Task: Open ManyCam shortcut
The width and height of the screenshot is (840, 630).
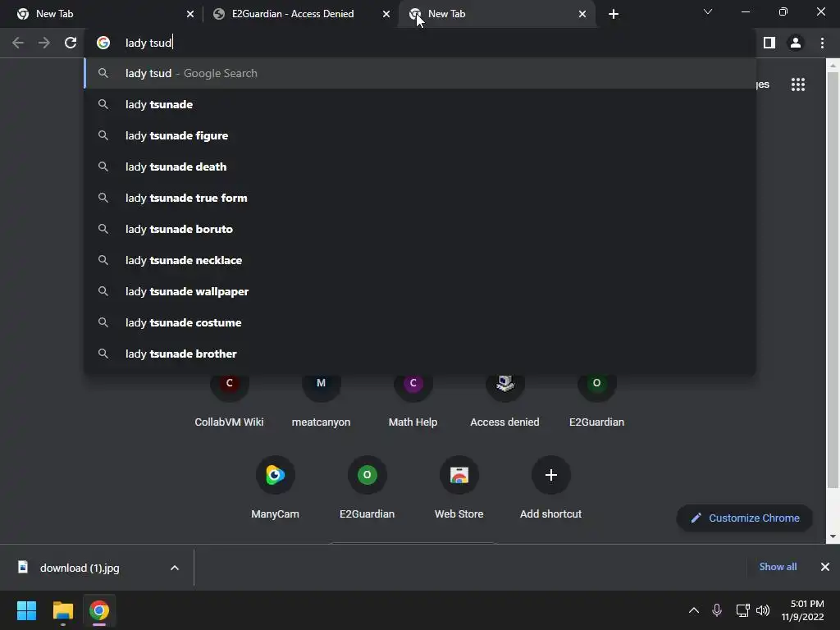Action: 276,487
